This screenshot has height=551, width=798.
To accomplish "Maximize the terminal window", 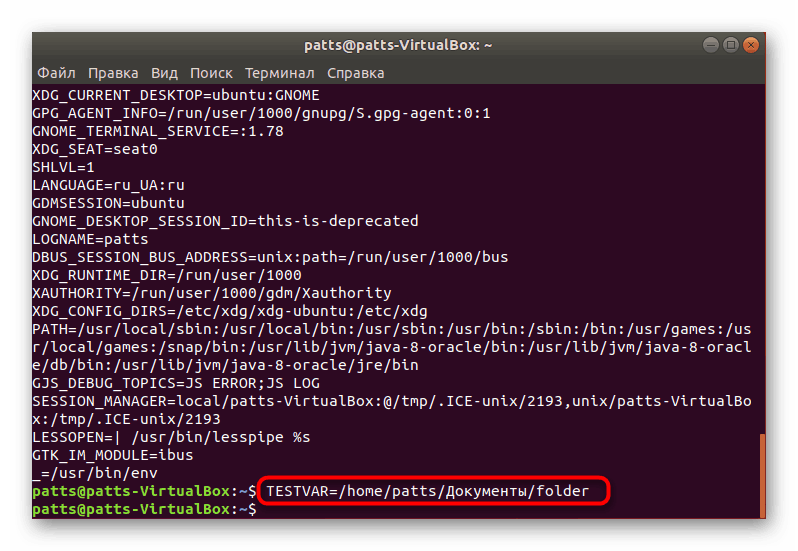I will 730,45.
